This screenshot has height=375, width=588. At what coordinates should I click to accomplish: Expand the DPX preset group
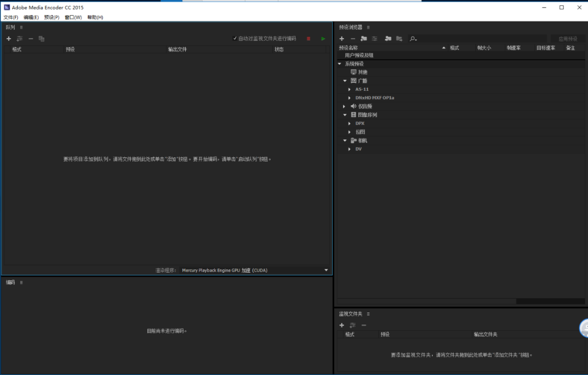point(350,124)
